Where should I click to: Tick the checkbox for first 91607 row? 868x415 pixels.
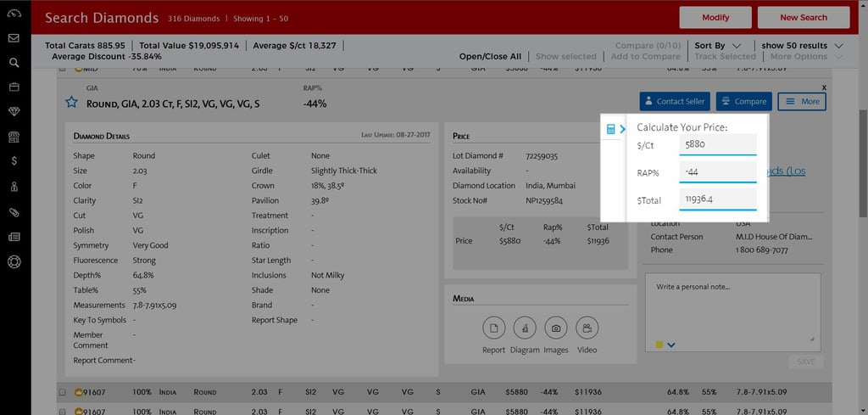(x=62, y=392)
